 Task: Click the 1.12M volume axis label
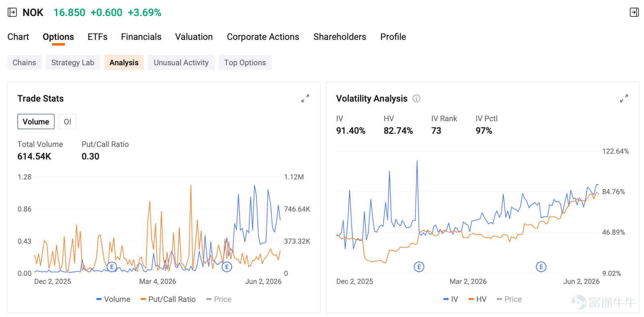click(x=294, y=177)
